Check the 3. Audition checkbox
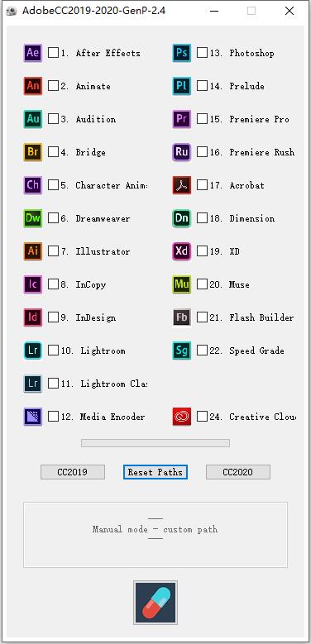 (x=54, y=119)
